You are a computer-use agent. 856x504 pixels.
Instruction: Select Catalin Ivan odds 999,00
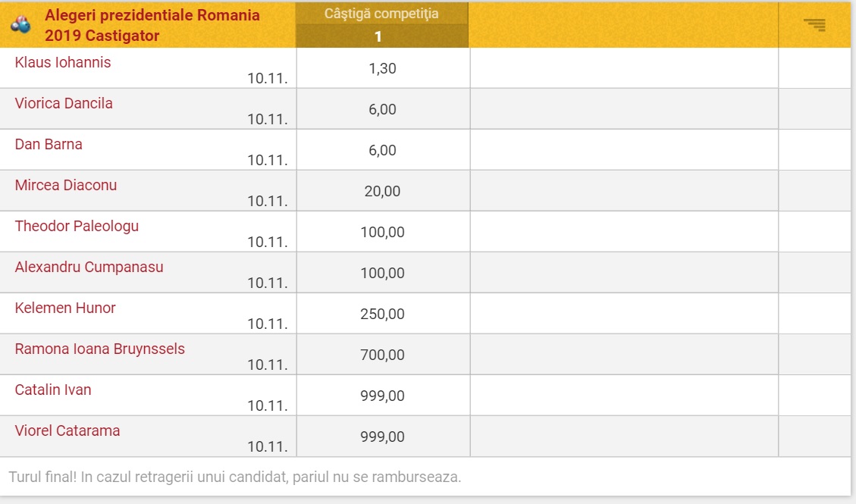coord(382,396)
